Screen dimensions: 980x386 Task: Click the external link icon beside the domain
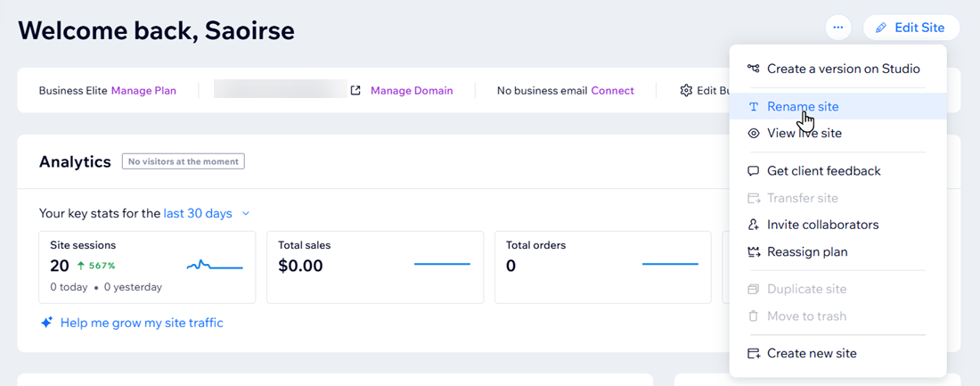click(355, 90)
